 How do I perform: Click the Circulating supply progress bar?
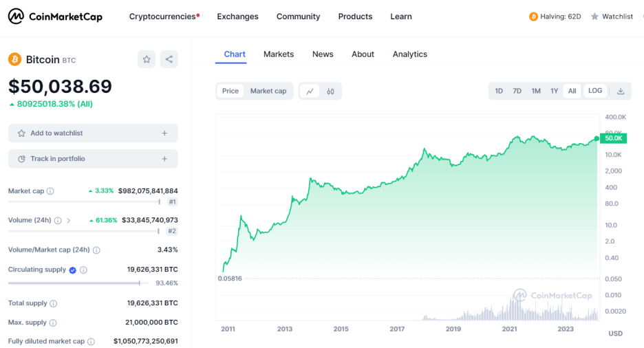pyautogui.click(x=78, y=283)
